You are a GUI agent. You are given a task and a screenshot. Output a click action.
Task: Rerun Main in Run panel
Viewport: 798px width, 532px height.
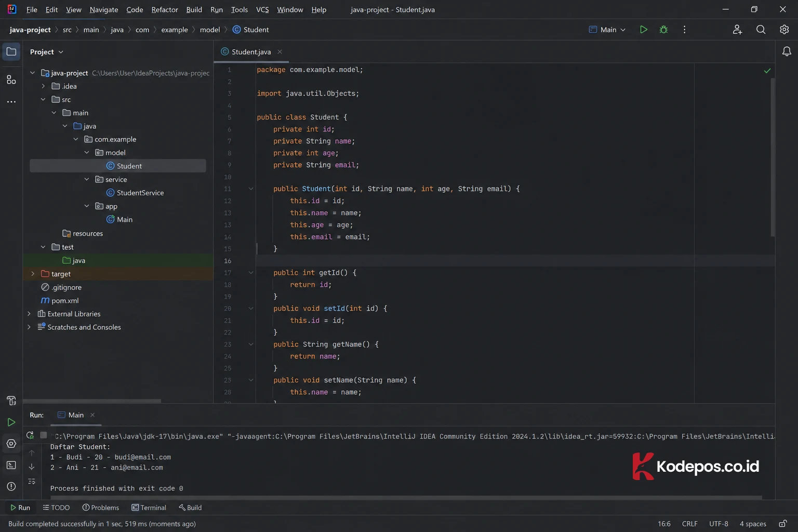(30, 435)
